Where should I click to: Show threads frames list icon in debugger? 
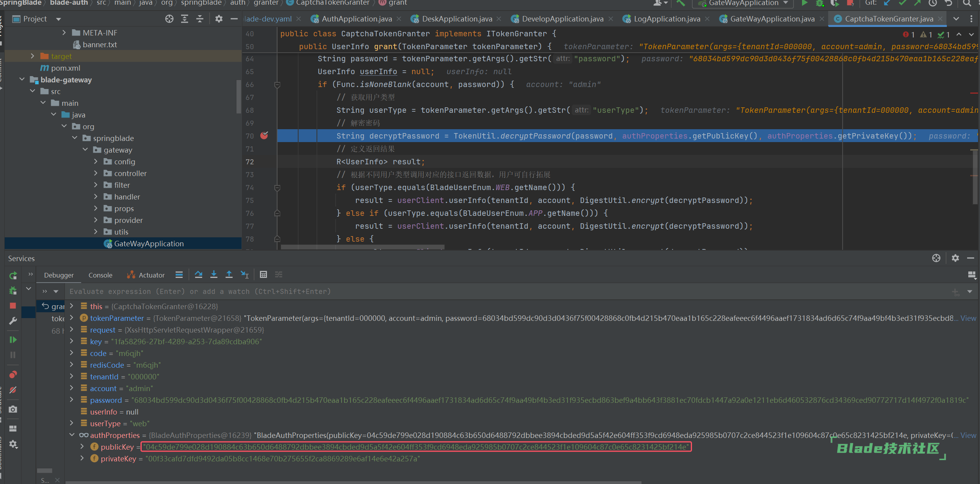coord(179,275)
